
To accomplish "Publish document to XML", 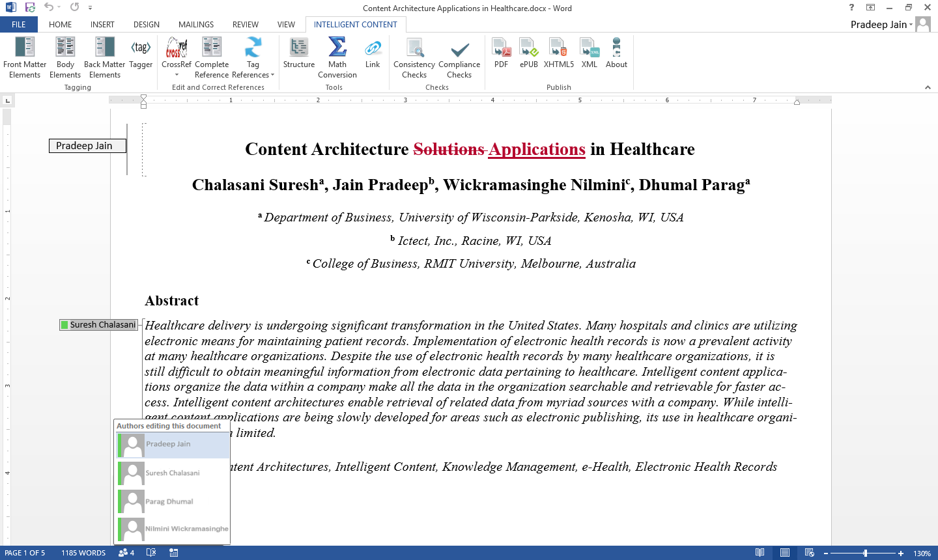I will click(x=590, y=53).
